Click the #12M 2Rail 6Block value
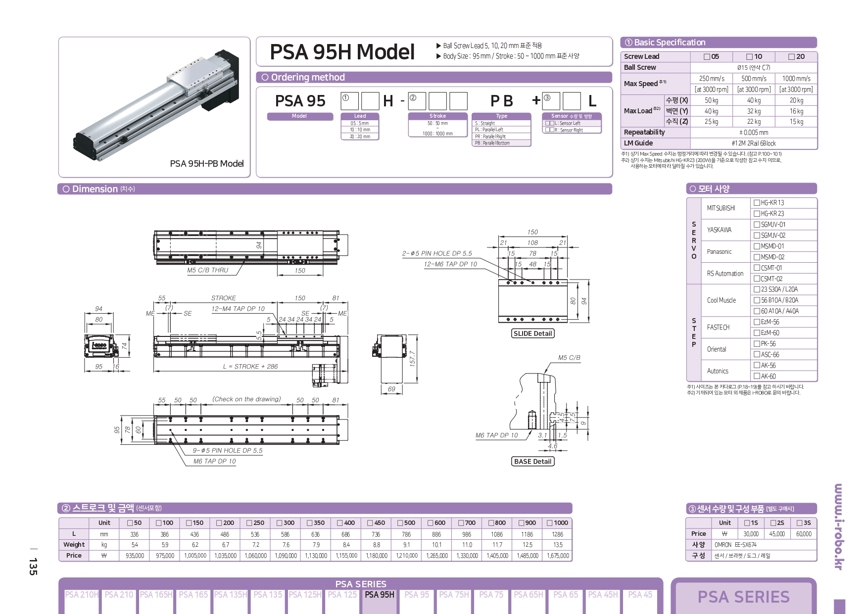Image resolution: width=868 pixels, height=614 pixels. 753,143
